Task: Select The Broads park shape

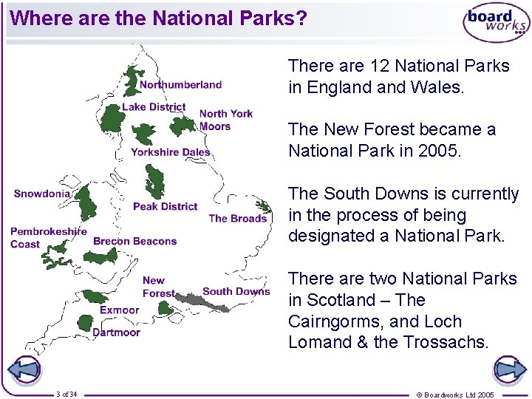Action: [x=263, y=205]
